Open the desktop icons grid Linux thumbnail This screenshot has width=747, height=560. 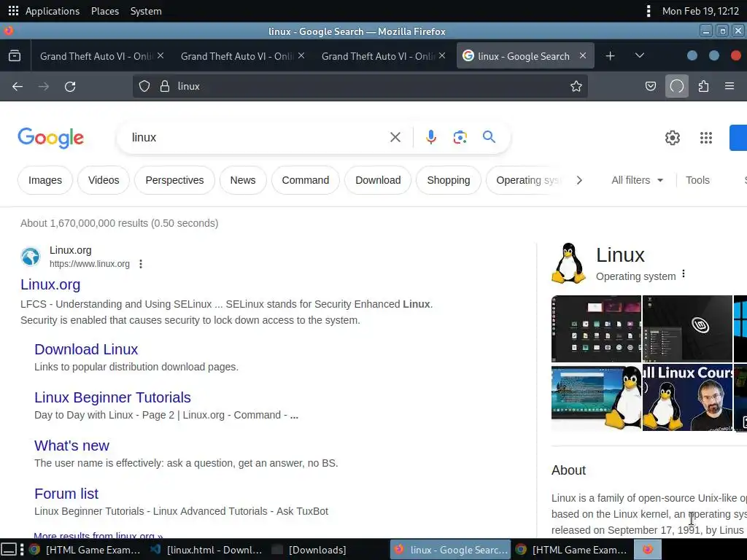pyautogui.click(x=596, y=329)
